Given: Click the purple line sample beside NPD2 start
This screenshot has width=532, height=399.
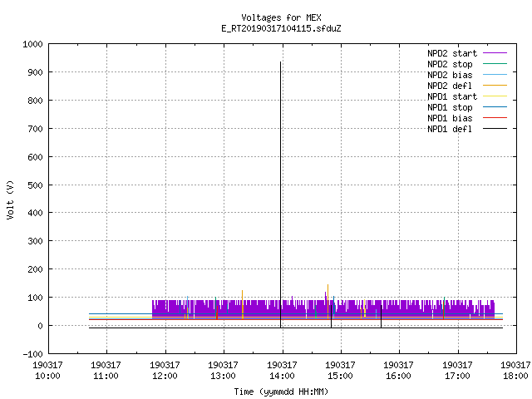Looking at the screenshot, I should click(x=495, y=53).
